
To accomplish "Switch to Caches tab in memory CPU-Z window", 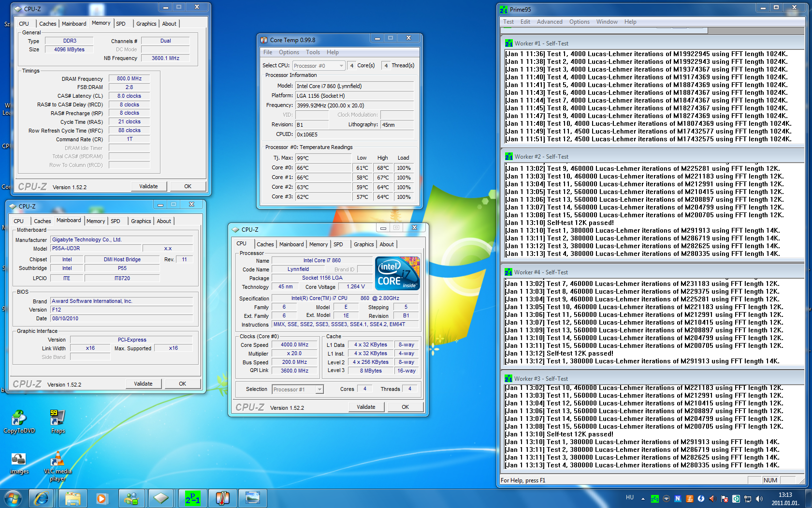I will [x=47, y=24].
